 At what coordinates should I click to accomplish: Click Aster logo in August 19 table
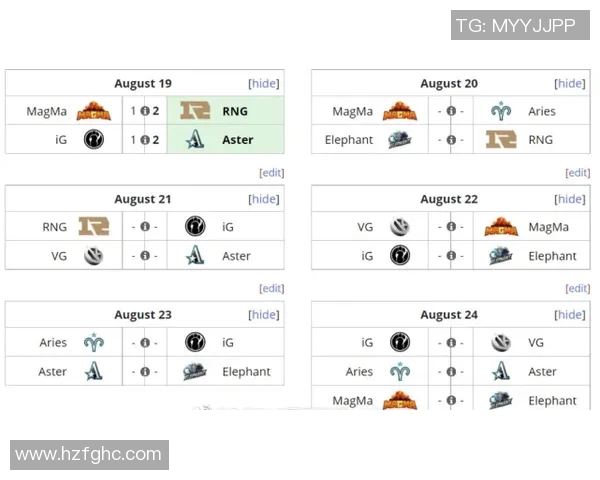195,140
